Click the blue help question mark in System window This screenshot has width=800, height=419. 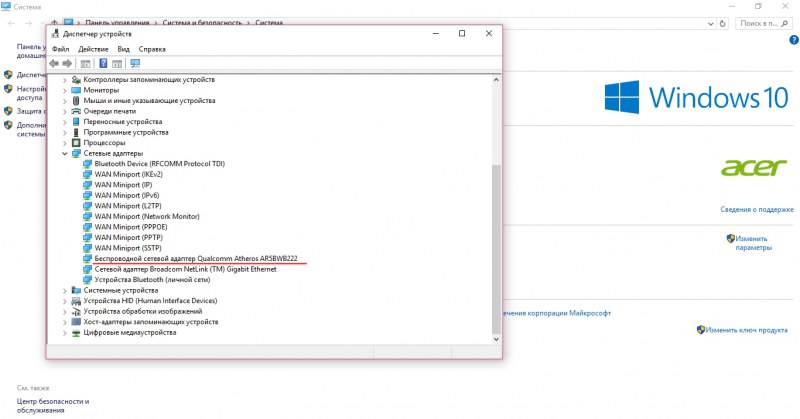point(794,40)
